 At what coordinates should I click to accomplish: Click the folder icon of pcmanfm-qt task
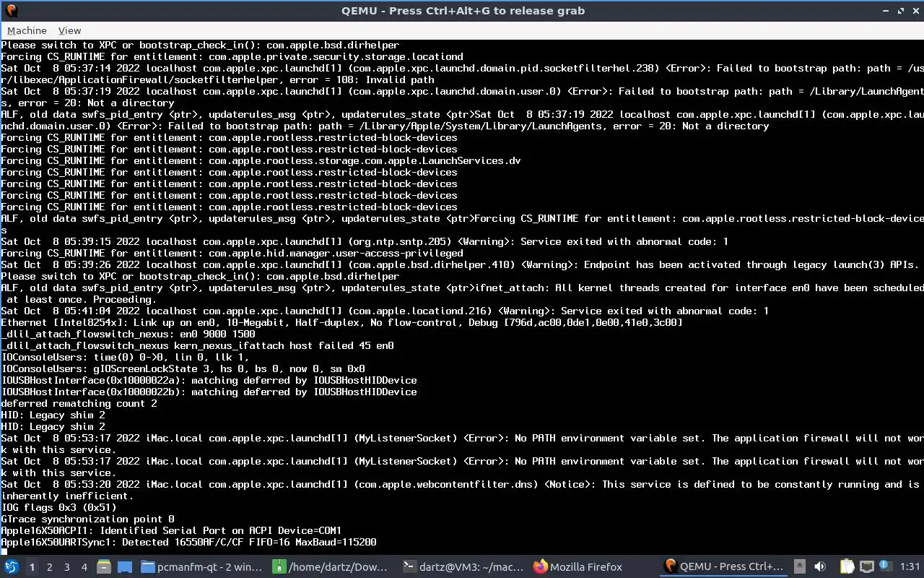click(147, 567)
